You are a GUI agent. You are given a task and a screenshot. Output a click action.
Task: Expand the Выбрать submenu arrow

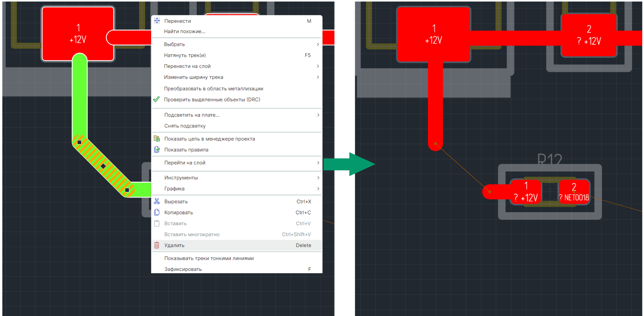coord(317,44)
